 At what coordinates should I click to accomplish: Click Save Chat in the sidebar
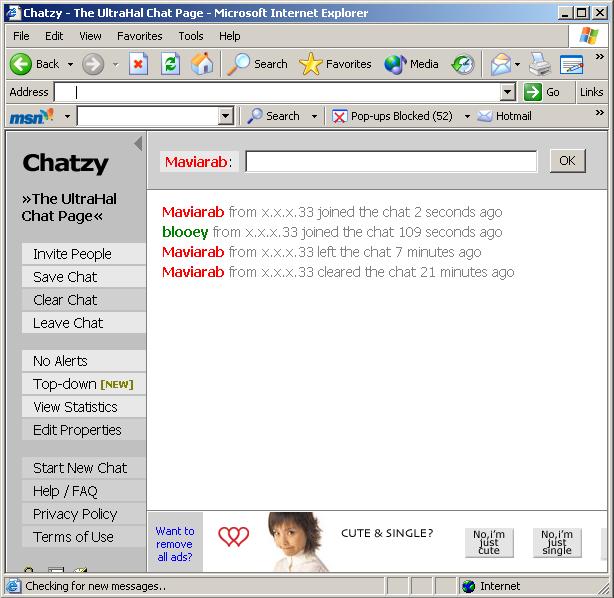click(x=84, y=277)
